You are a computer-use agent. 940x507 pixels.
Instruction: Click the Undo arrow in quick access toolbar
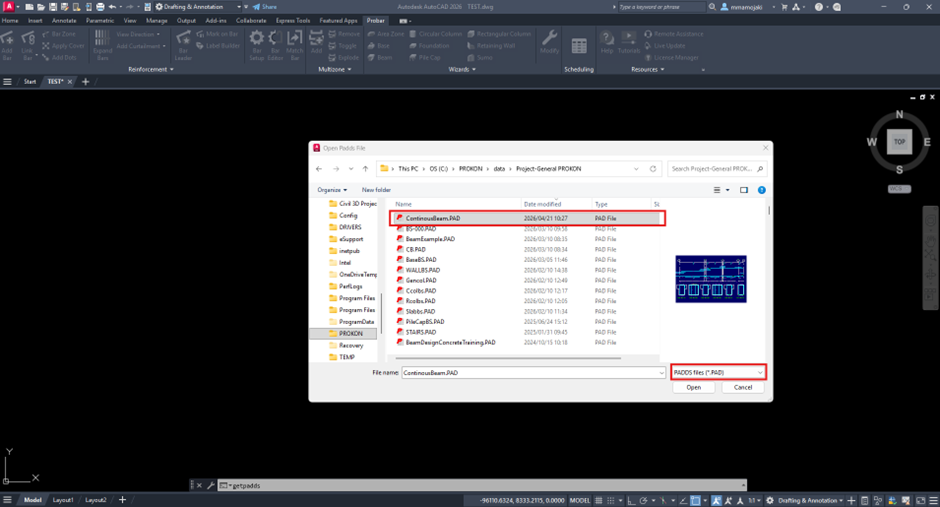pos(112,7)
